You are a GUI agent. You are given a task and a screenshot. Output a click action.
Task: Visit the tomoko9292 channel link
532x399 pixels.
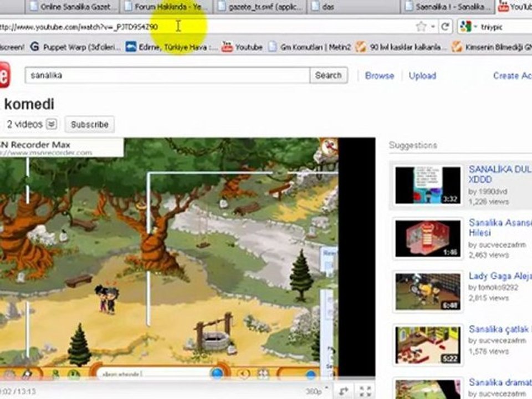[x=498, y=288]
